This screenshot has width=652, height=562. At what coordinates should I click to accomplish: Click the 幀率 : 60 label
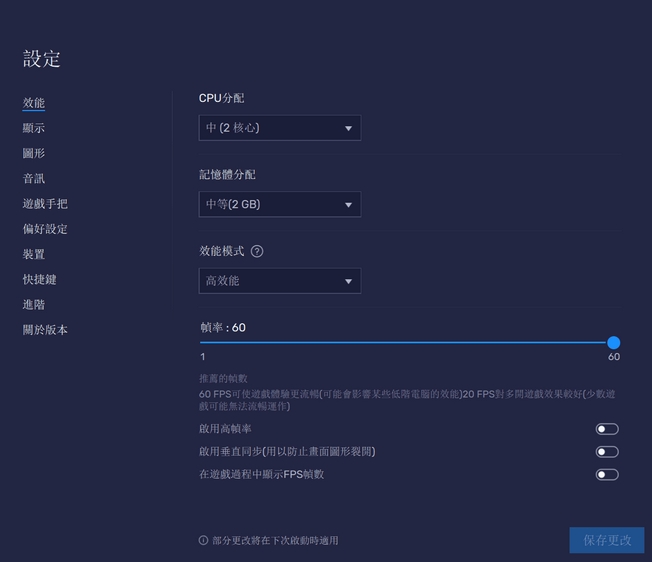pyautogui.click(x=223, y=328)
